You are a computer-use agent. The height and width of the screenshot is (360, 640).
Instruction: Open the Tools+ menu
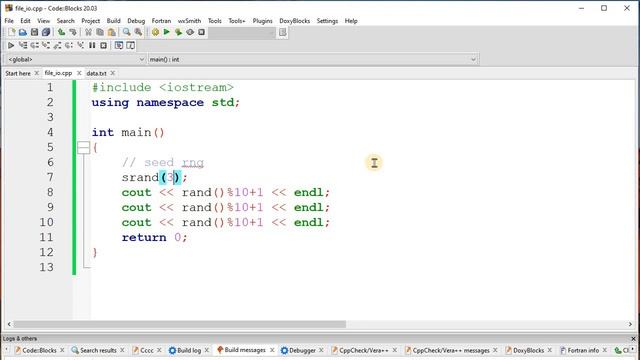coord(237,21)
